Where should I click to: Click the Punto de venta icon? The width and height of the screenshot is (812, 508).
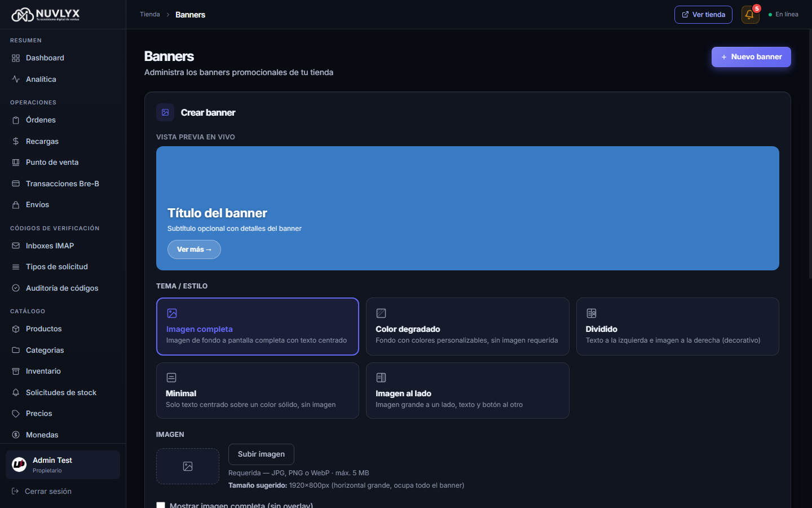[x=16, y=163]
